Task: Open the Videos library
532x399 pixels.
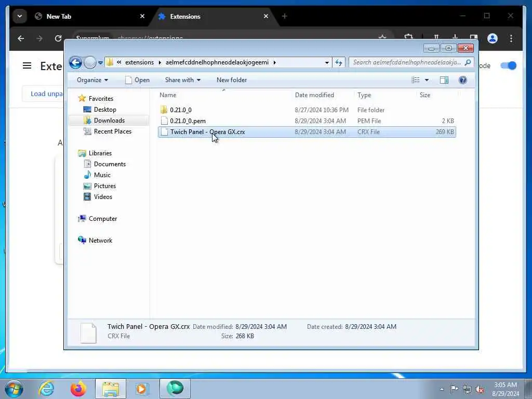Action: 103,197
